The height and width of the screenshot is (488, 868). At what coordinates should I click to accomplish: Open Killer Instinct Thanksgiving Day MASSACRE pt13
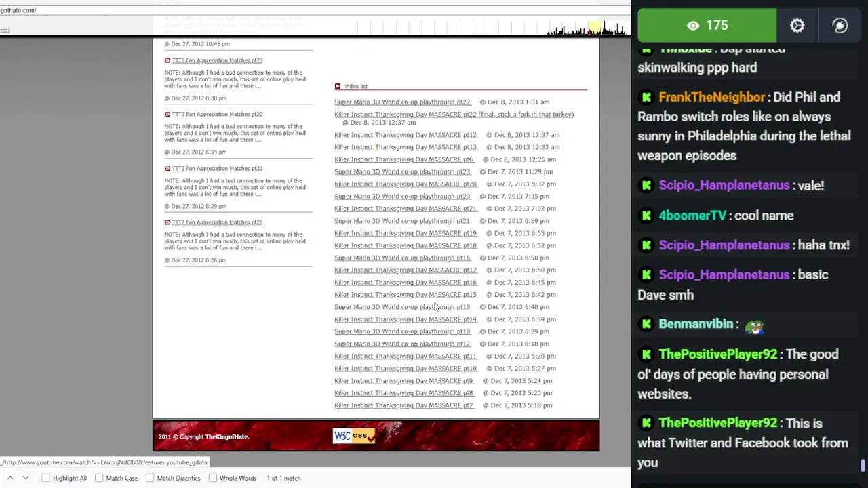click(x=406, y=147)
